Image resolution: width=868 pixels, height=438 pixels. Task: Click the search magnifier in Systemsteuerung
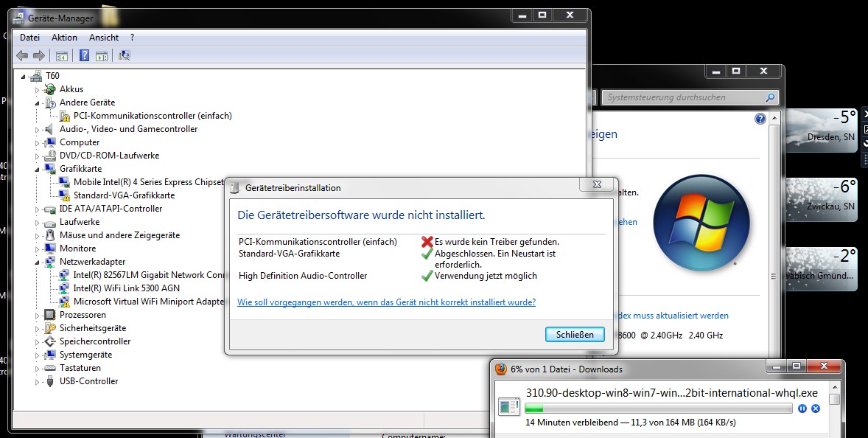pos(770,97)
